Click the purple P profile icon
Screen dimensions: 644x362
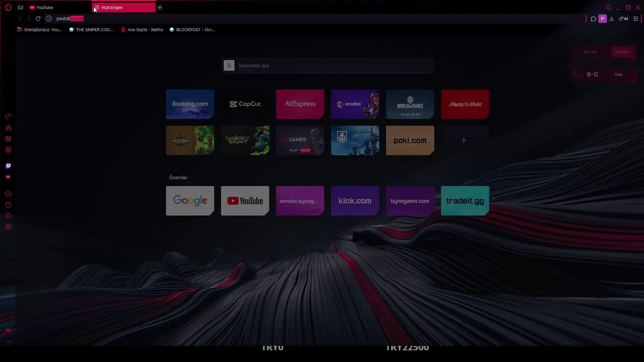(x=602, y=19)
